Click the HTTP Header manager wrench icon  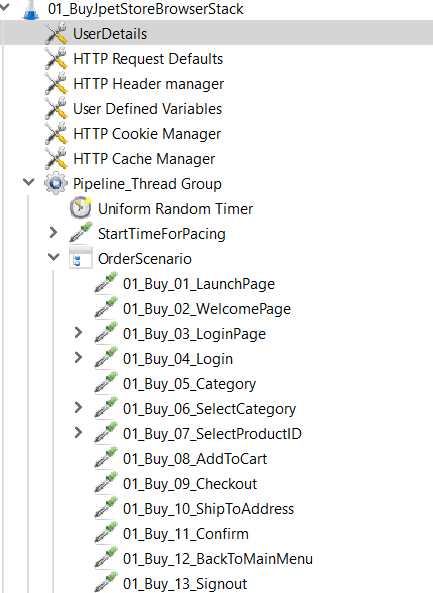pyautogui.click(x=56, y=84)
